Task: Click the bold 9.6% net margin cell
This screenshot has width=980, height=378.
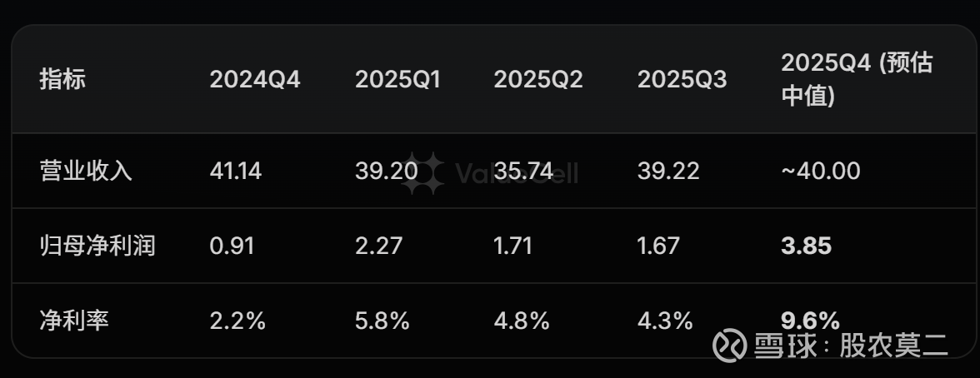Action: coord(810,321)
